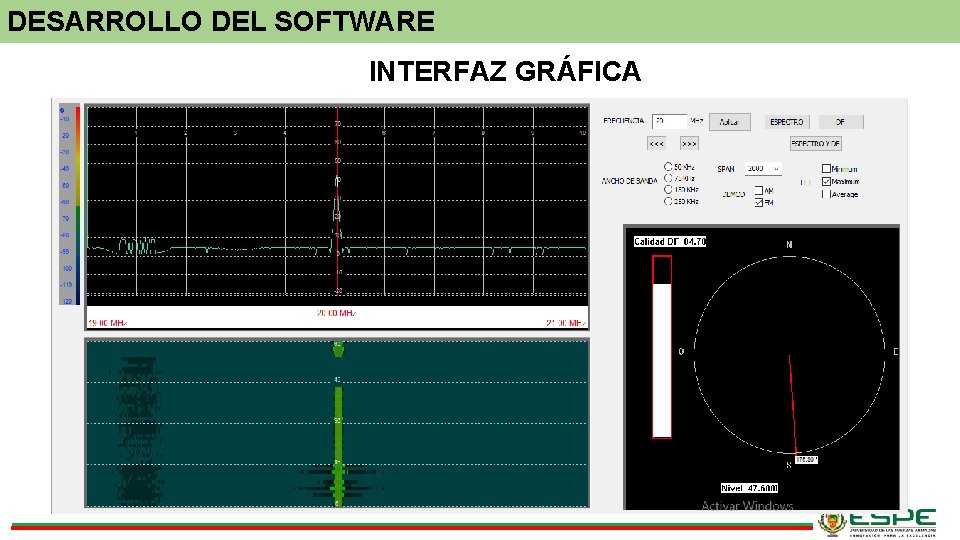Click the S marker on compass
Viewport: 960px width, 540px height.
(x=789, y=465)
